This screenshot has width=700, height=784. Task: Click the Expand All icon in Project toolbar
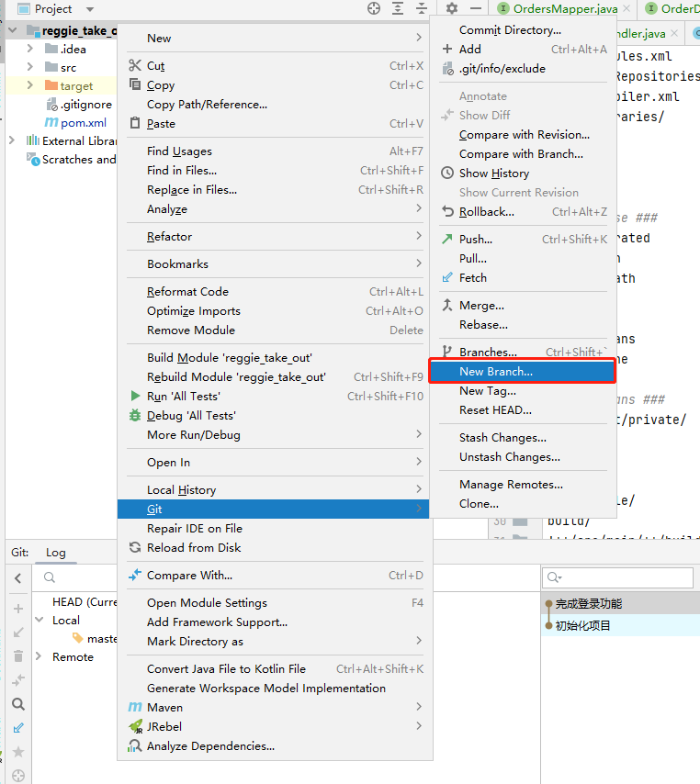click(398, 8)
